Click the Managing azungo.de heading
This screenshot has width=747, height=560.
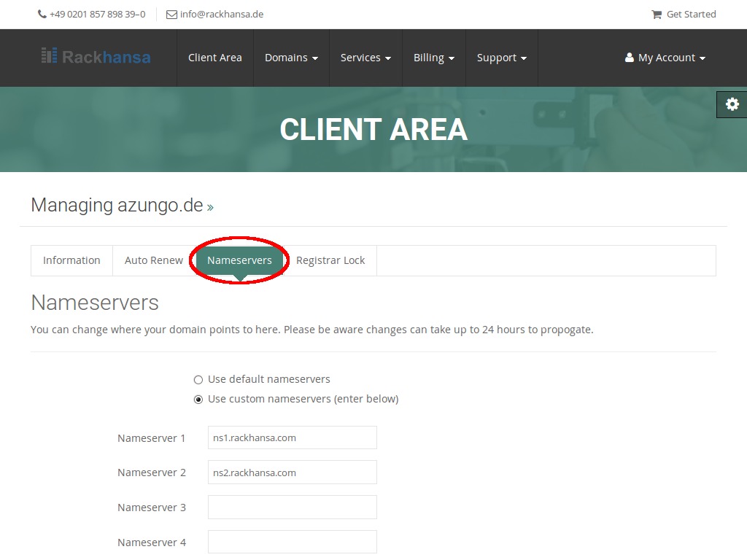point(117,205)
